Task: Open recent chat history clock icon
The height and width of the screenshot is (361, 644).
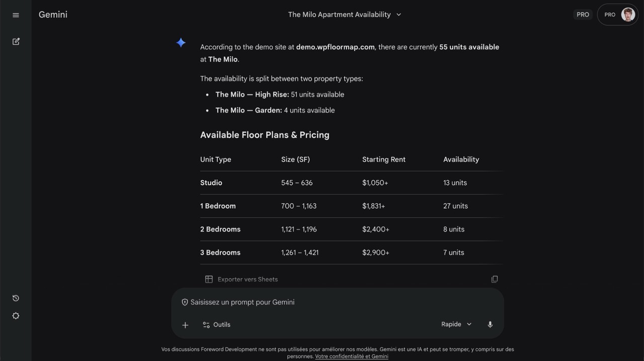Action: 15,298
